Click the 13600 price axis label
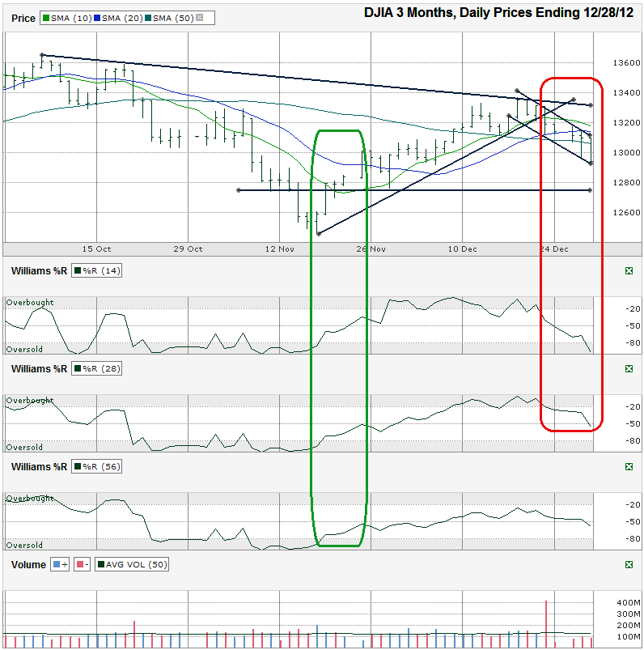Viewport: 644px width, 650px height. point(626,63)
